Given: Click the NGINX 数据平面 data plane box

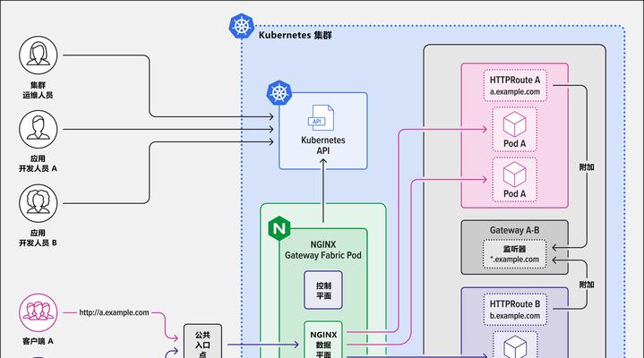Looking at the screenshot, I should point(323,340).
